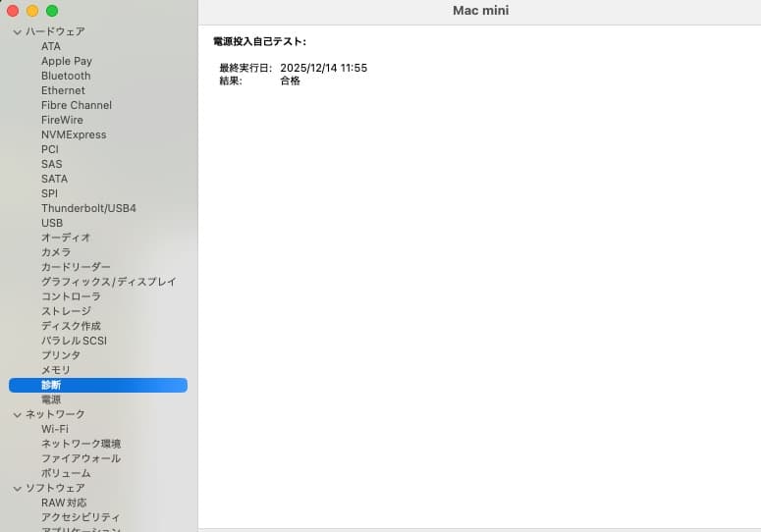Open the アクセシビリティ sidebar entry
This screenshot has width=761, height=532.
pos(81,517)
